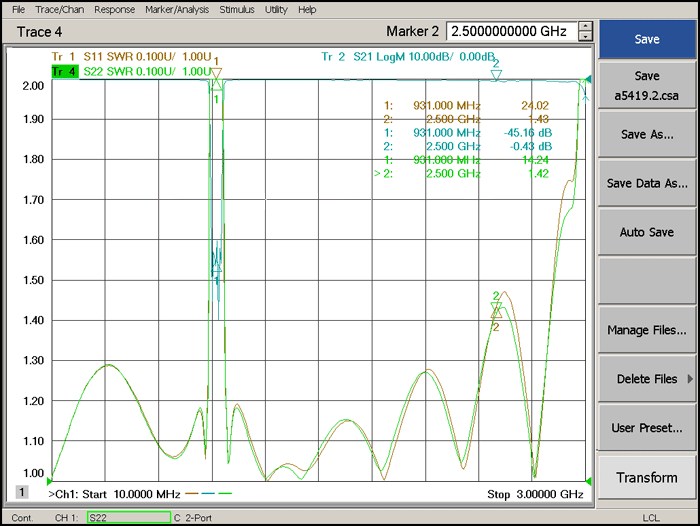
Task: Open the Help menu
Action: click(x=307, y=9)
